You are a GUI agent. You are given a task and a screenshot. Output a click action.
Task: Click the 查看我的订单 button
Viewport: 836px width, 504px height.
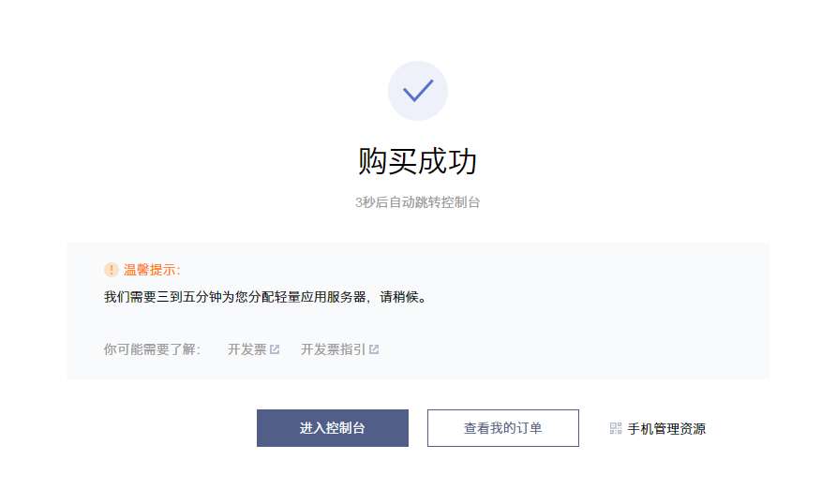pyautogui.click(x=503, y=428)
